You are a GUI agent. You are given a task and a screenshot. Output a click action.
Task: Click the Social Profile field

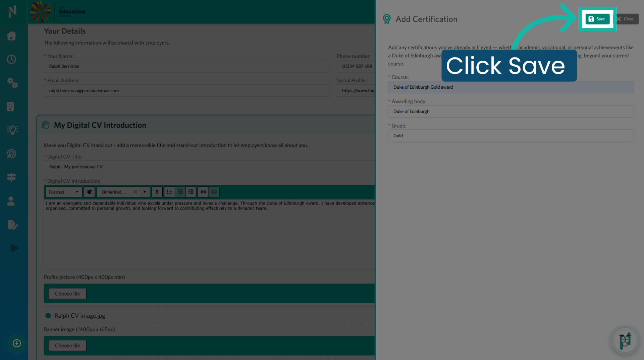click(x=356, y=91)
